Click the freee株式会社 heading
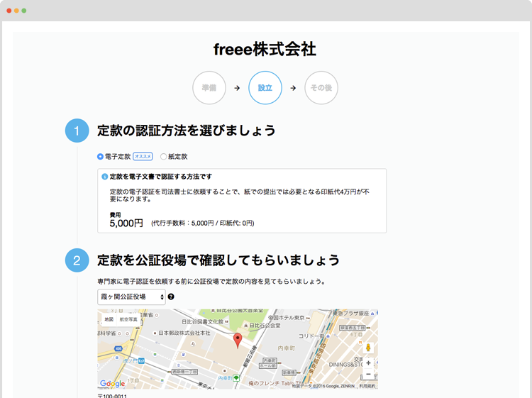The image size is (532, 398). click(265, 49)
